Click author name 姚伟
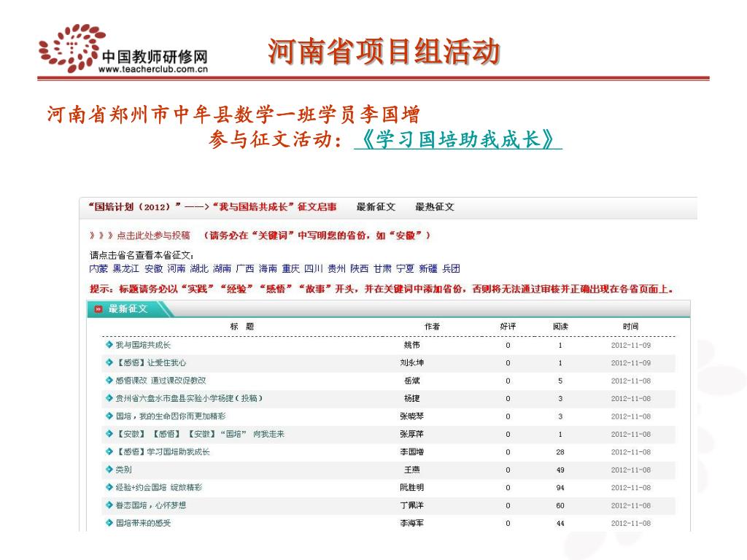The width and height of the screenshot is (747, 560). click(x=412, y=345)
